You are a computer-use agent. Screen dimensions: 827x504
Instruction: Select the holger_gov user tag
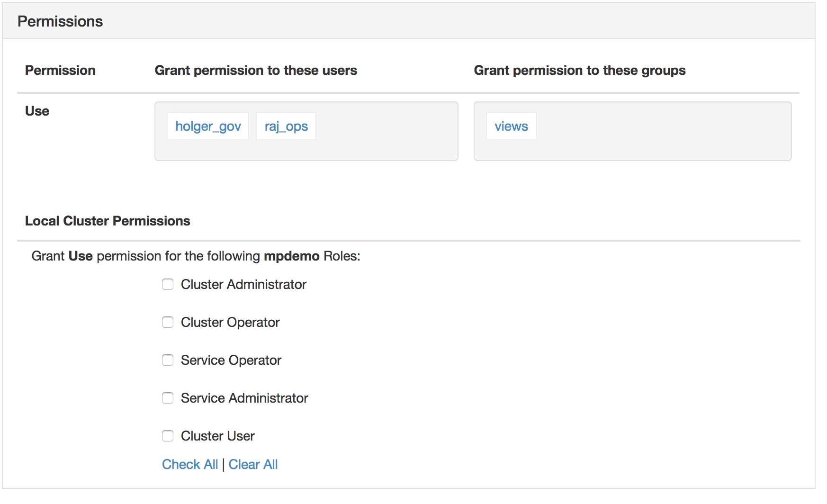[207, 126]
